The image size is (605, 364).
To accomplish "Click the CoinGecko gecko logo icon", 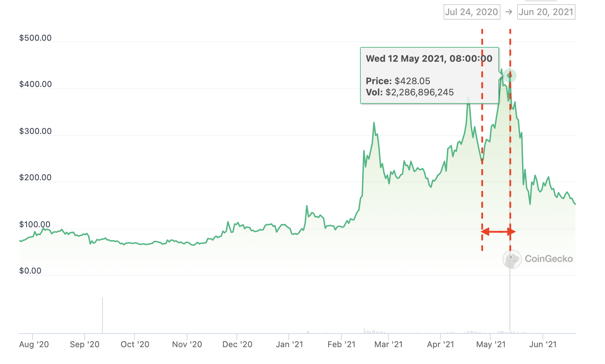I will click(512, 259).
